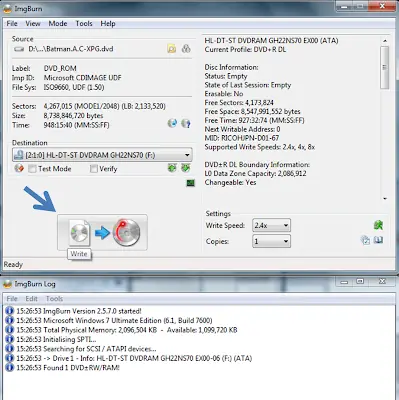
Task: Click the blue book icon in Settings
Action: (x=378, y=240)
